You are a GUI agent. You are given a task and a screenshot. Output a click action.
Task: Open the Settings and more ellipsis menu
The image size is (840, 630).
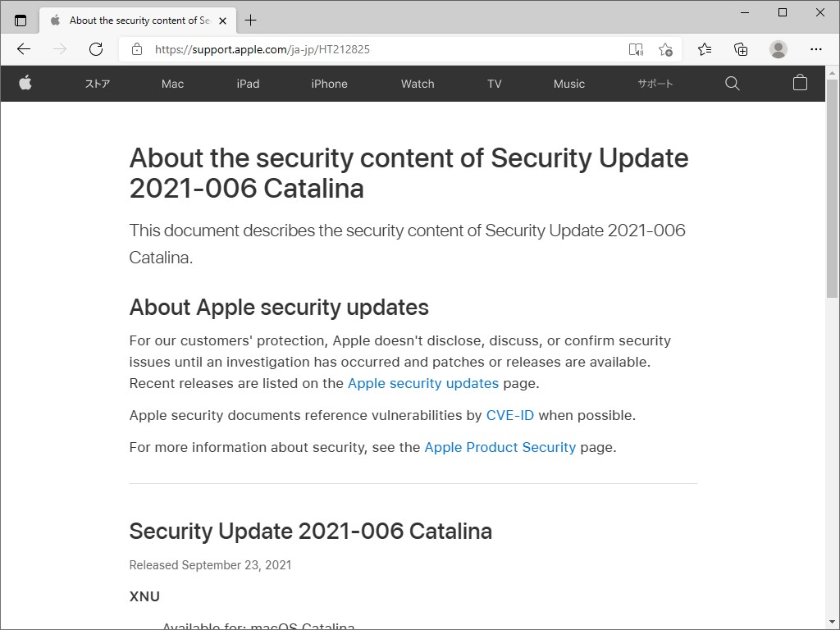click(816, 49)
